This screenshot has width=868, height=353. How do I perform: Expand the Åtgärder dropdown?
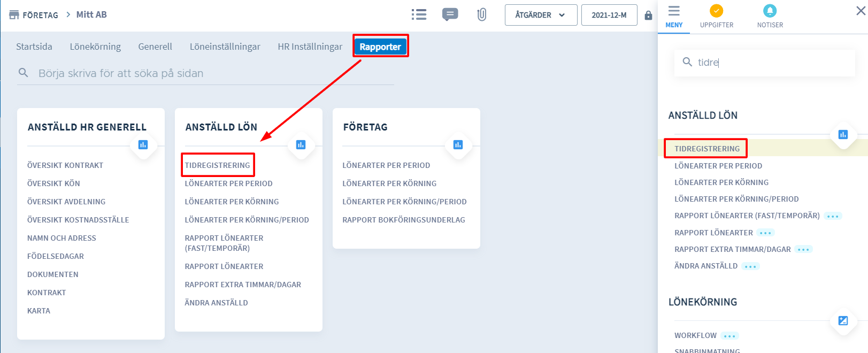[540, 15]
